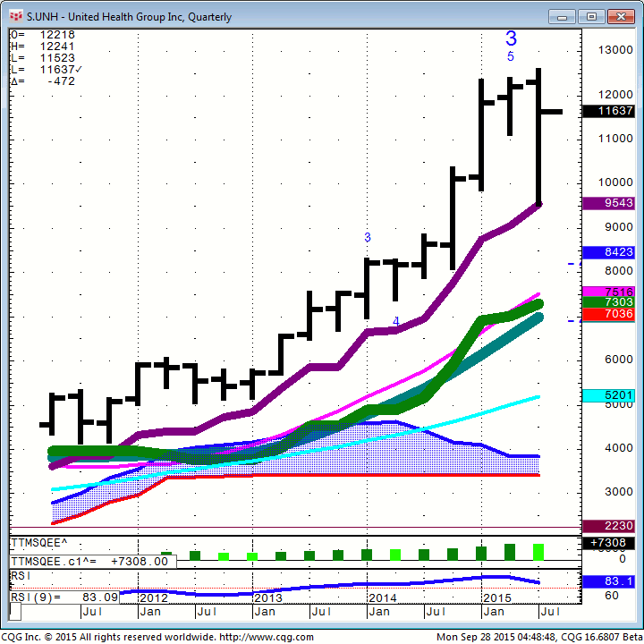Select the high value 12241
The image size is (644, 644).
[x=57, y=47]
